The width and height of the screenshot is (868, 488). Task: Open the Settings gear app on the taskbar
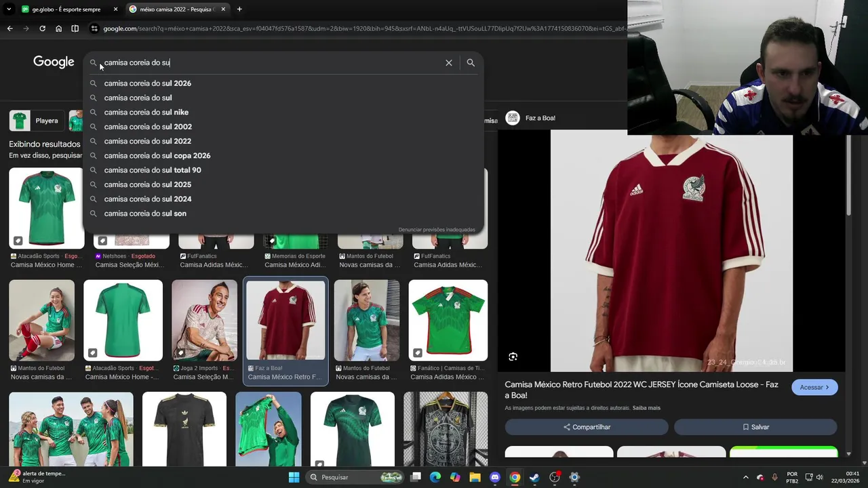pos(574,477)
